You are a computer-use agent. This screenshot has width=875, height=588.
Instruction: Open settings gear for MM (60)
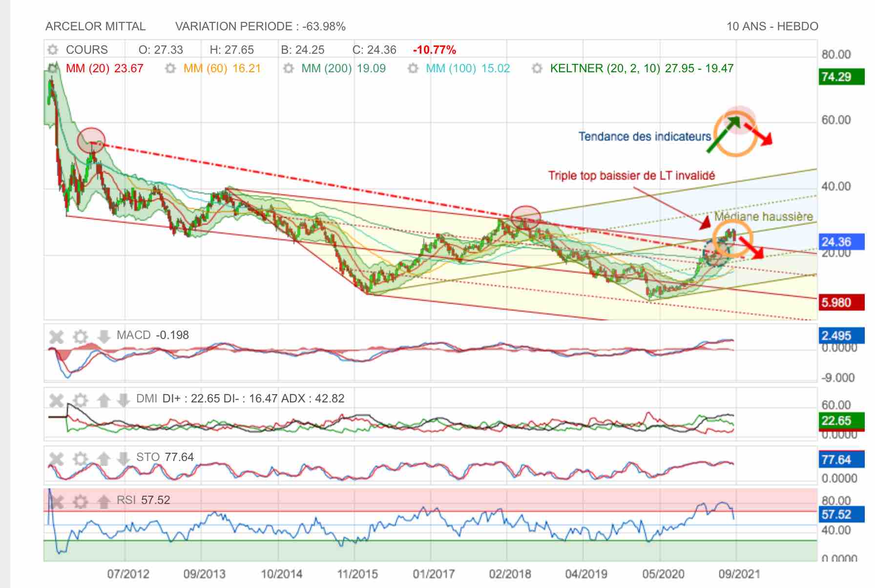170,68
